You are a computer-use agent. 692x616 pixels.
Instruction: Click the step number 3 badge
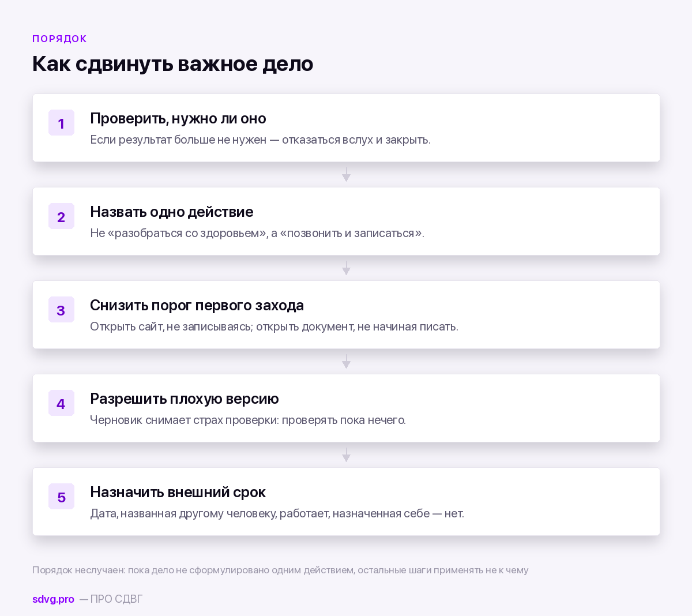61,310
